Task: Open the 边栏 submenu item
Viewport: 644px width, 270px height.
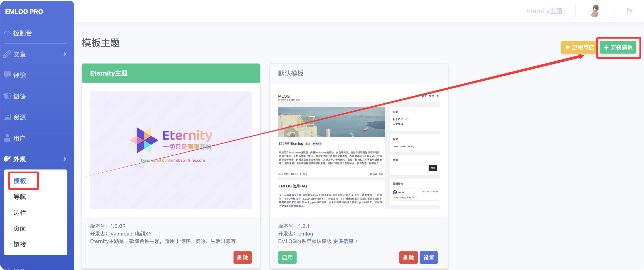Action: coord(20,213)
